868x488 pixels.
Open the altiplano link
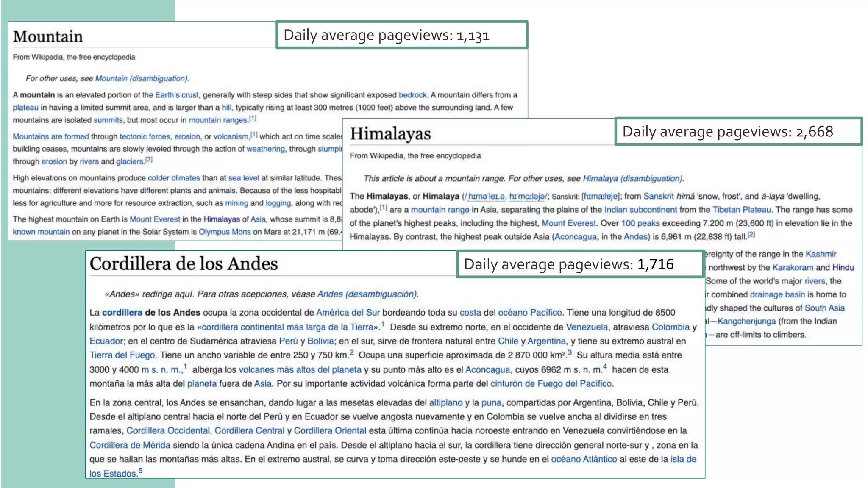[445, 402]
